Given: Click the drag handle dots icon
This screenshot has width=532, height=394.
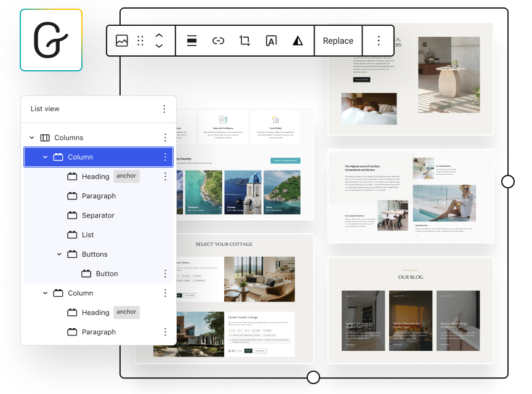Looking at the screenshot, I should coord(140,41).
